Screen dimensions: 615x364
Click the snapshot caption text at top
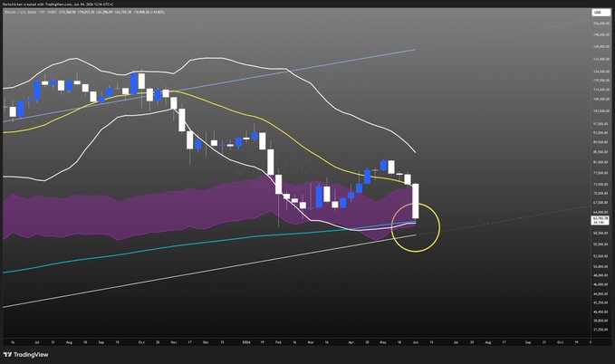[58, 5]
